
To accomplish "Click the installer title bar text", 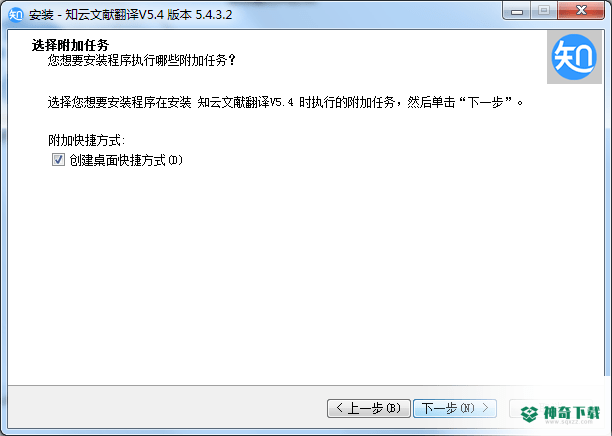I will pyautogui.click(x=130, y=15).
